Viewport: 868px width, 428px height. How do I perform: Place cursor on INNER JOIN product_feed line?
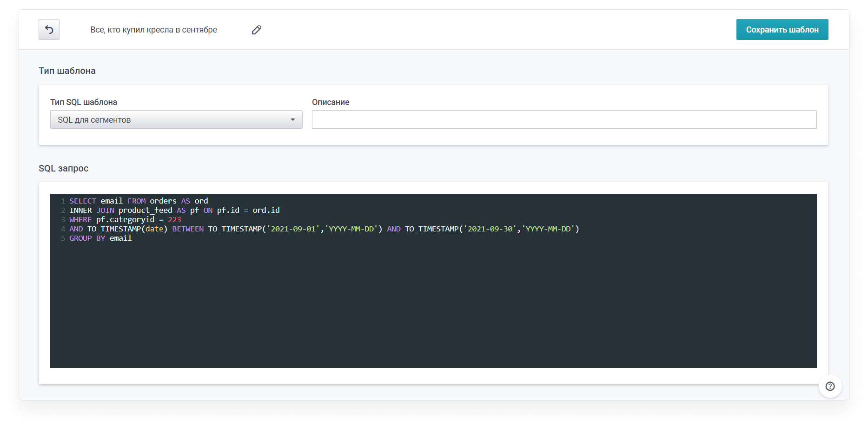tap(174, 211)
